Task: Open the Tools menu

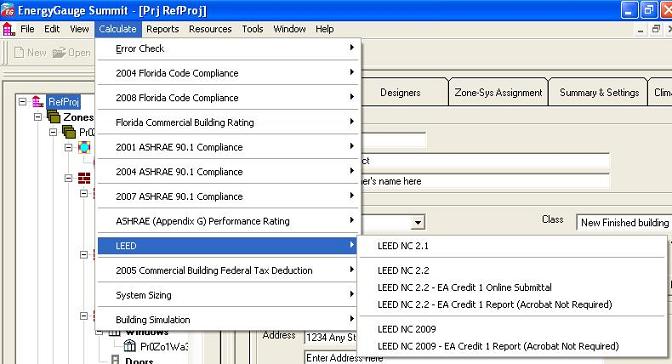Action: pos(252,29)
